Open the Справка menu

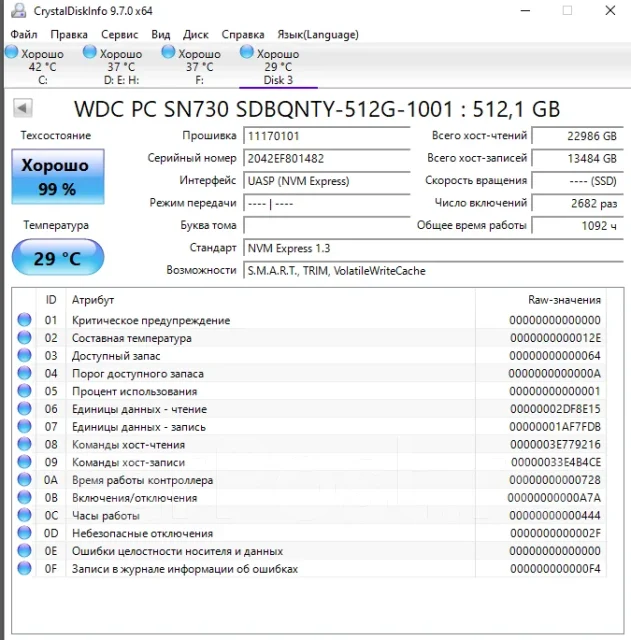coord(243,35)
